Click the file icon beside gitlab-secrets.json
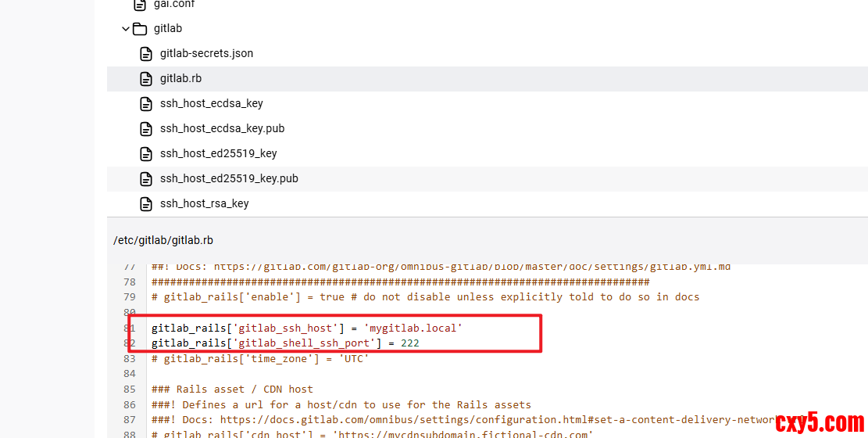 click(x=145, y=54)
